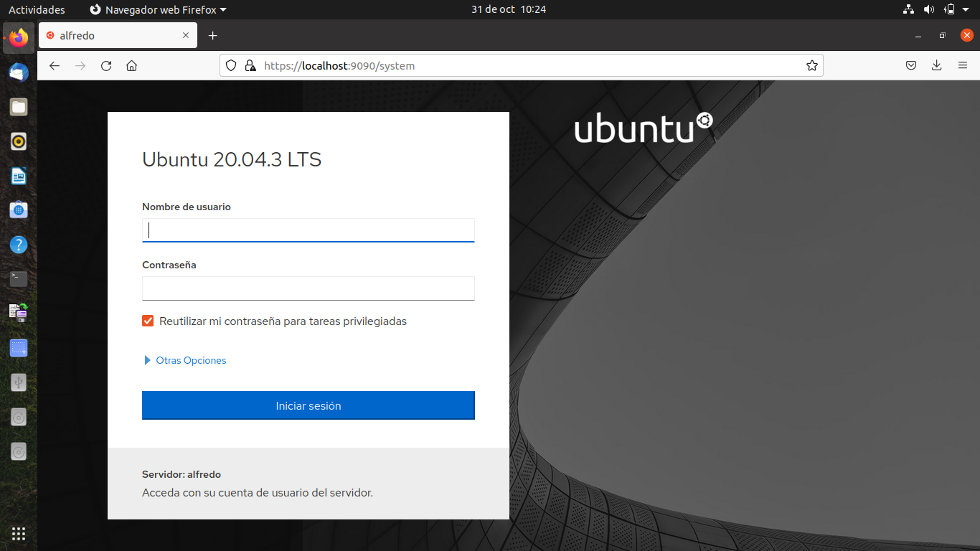
Task: Click the ubuntu logo on background
Action: (644, 128)
